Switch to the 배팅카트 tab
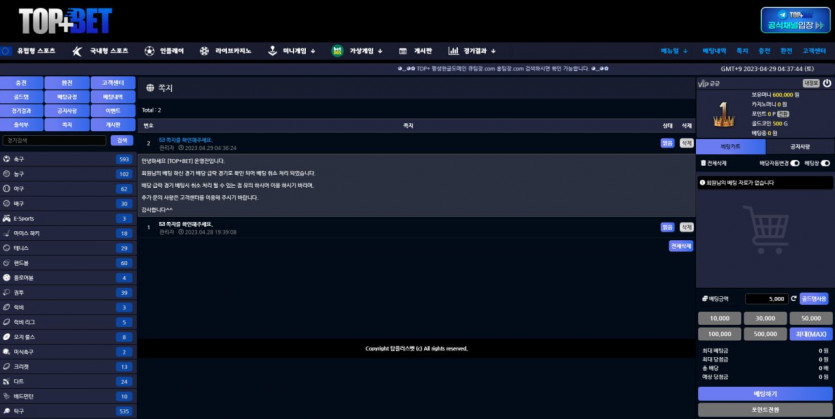835x419 pixels. click(731, 146)
